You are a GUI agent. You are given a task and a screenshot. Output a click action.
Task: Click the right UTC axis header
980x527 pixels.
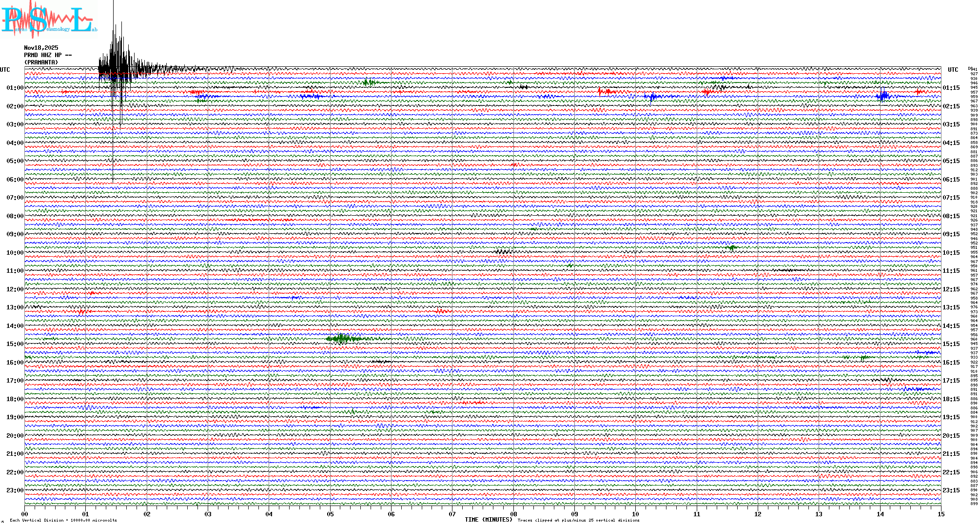click(953, 70)
